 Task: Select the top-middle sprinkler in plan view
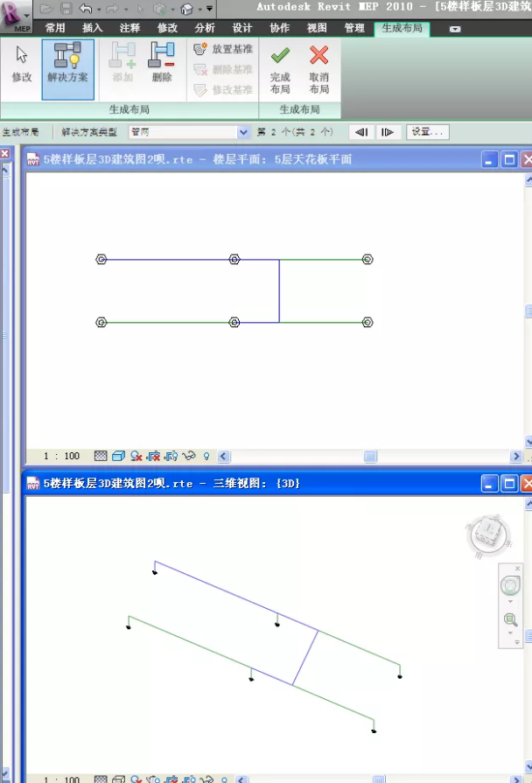[234, 259]
